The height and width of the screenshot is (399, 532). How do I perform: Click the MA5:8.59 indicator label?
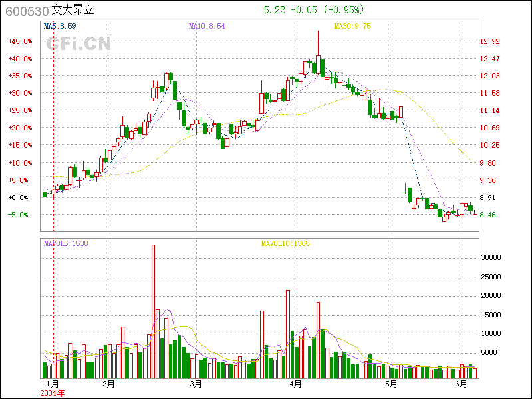61,26
